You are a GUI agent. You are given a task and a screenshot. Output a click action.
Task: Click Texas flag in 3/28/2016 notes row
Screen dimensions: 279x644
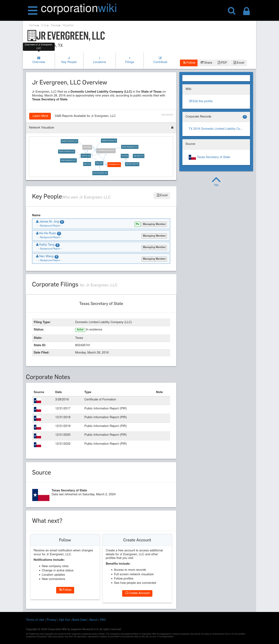[37, 400]
